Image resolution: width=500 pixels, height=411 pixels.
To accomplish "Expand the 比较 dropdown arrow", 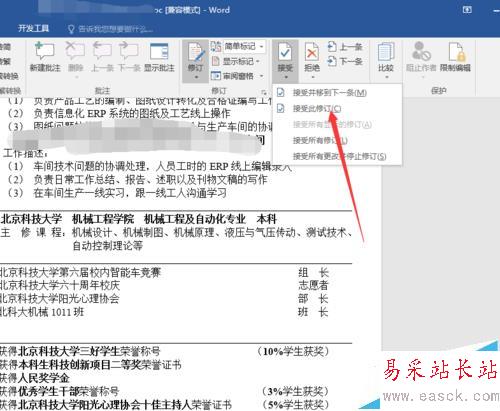I will [x=386, y=77].
